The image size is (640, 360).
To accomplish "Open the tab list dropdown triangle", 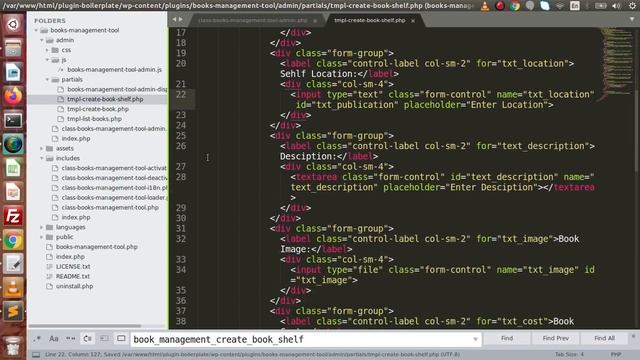I will (x=632, y=19).
